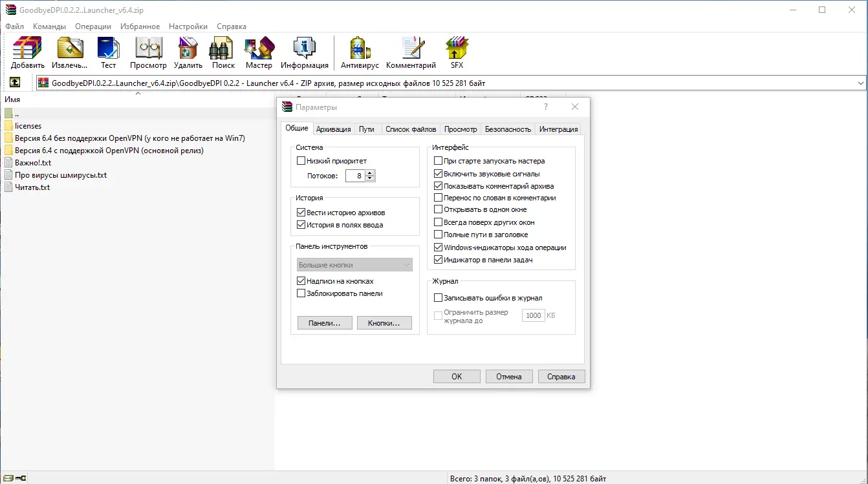Click the disk icon in status bar

coord(8,479)
